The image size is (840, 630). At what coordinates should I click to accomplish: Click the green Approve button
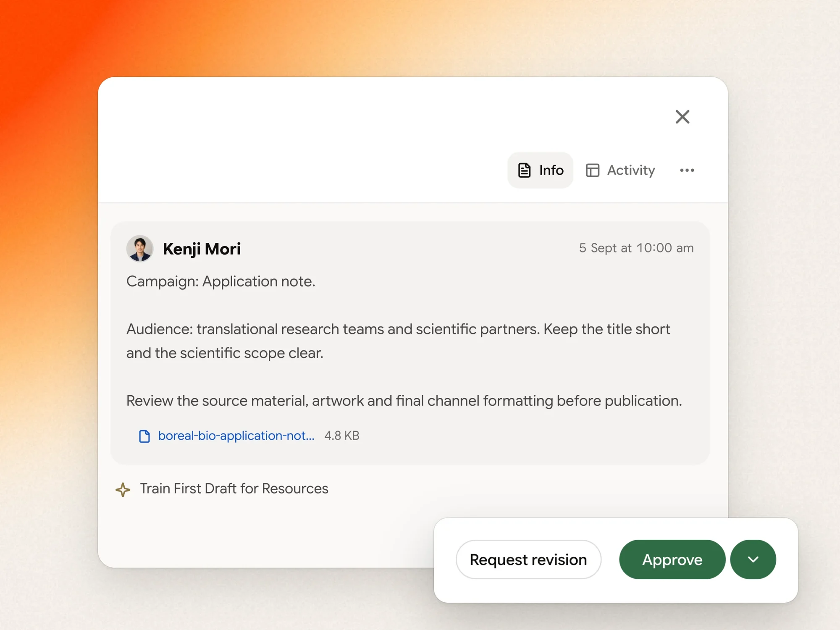672,559
